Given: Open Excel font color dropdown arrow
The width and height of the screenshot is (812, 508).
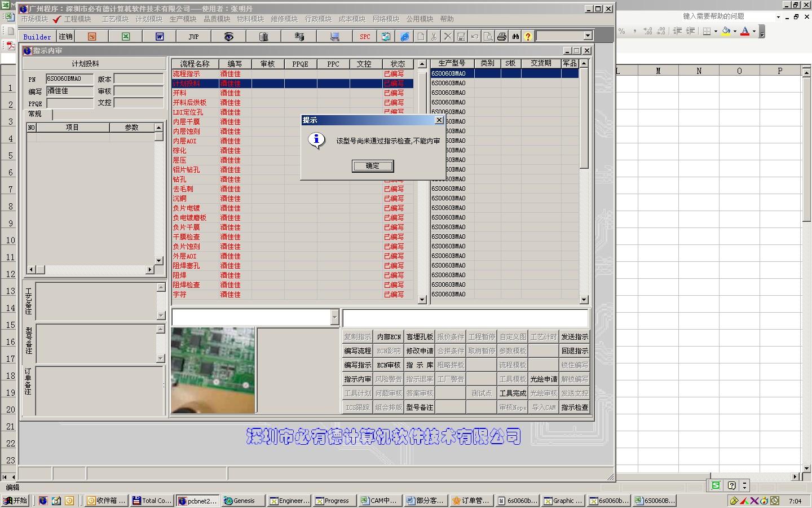Looking at the screenshot, I should pyautogui.click(x=754, y=32).
